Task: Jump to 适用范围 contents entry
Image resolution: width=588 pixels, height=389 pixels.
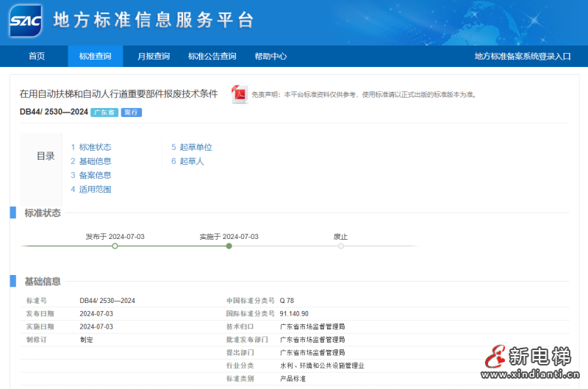Action: pos(95,189)
